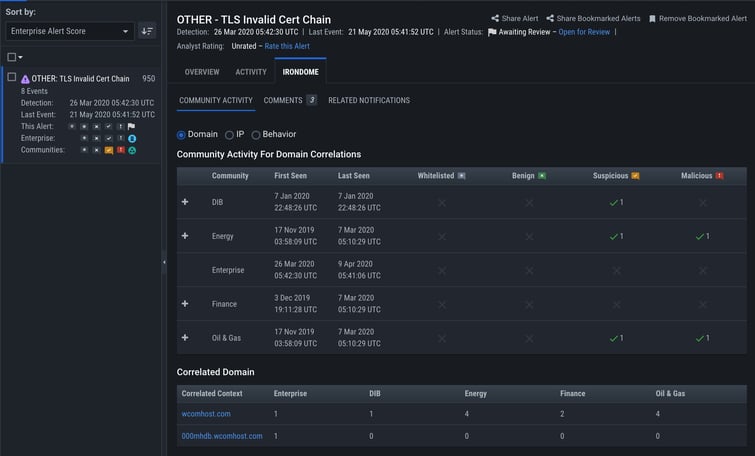Click the malicious checkmark in Energy row
Screen dimensions: 755x456
(700, 236)
